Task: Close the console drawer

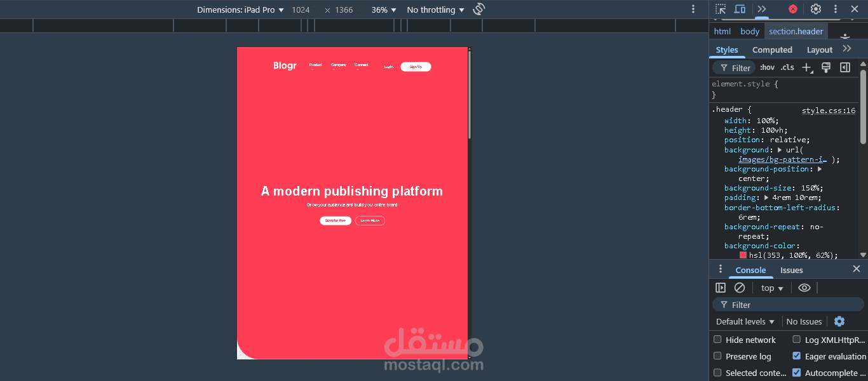Action: click(x=856, y=269)
